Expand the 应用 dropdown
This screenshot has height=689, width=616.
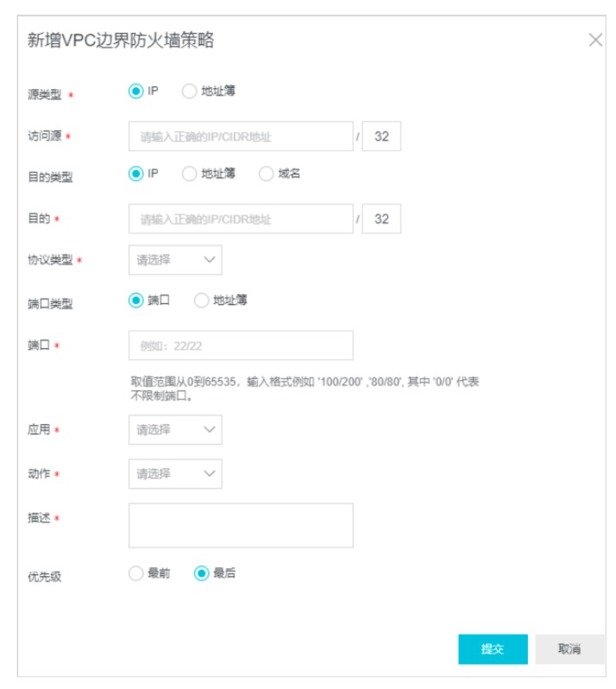[175, 429]
